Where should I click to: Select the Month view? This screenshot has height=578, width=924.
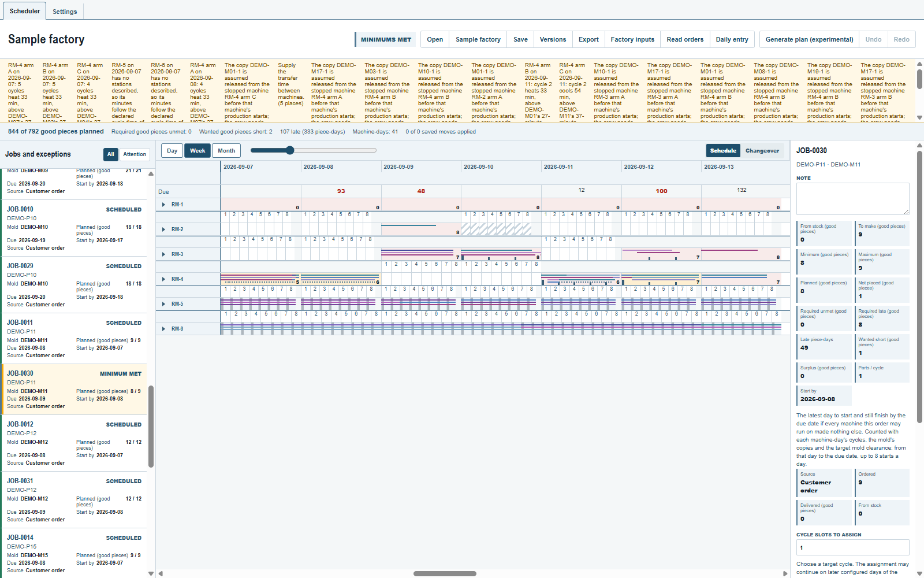coord(226,151)
